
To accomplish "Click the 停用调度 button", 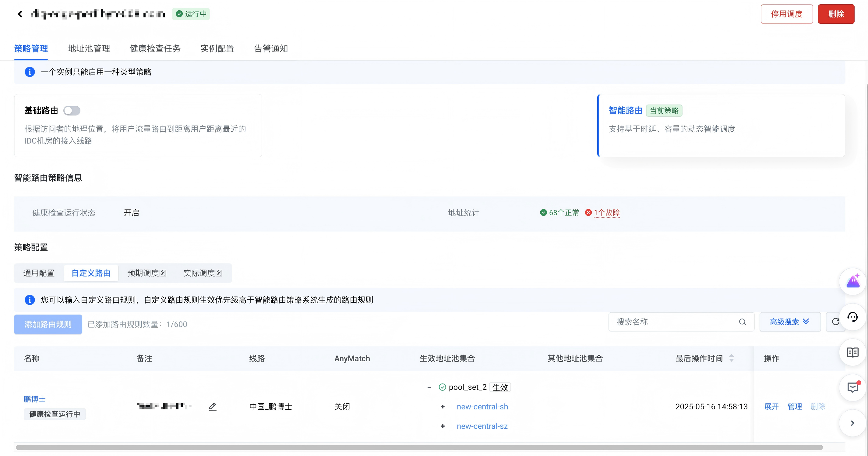I will pyautogui.click(x=786, y=14).
